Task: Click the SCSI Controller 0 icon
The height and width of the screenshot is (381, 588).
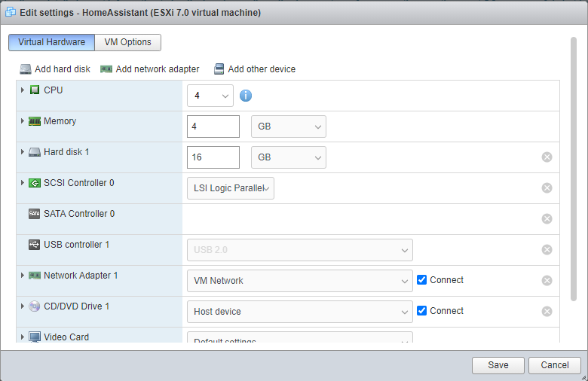Action: (35, 183)
